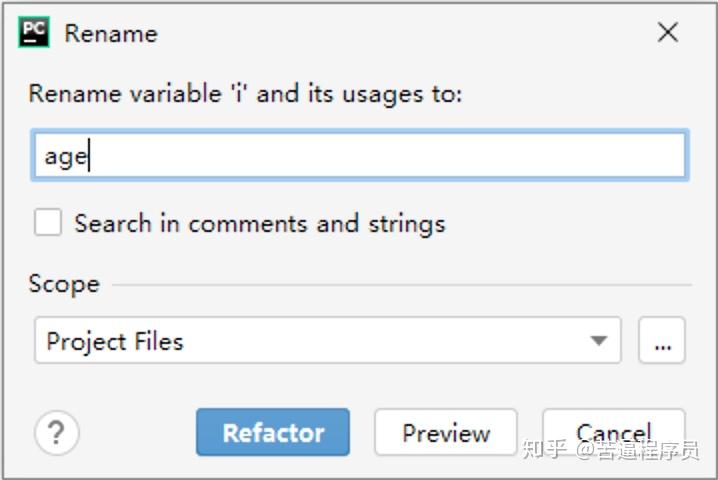Click the PyCharm logo in title bar
Screen dimensions: 718x480
[x=34, y=33]
